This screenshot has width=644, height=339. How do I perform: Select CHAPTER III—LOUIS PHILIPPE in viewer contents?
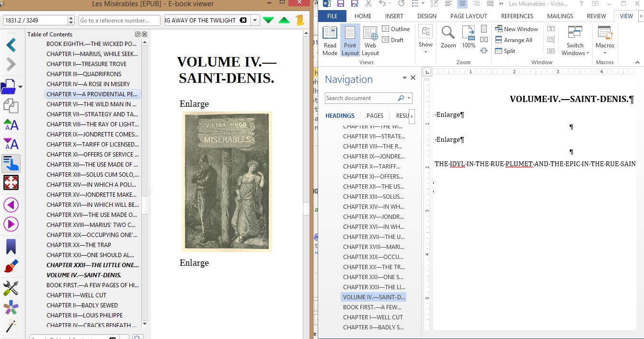tap(85, 316)
